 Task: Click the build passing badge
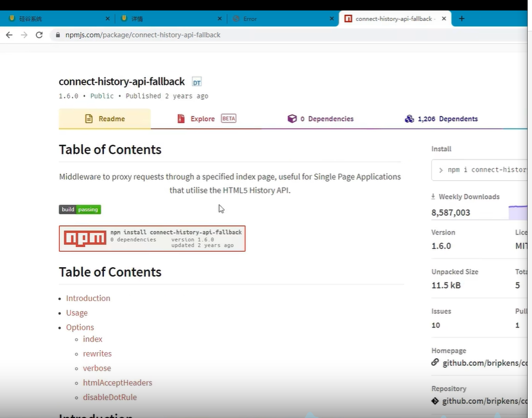(x=80, y=209)
